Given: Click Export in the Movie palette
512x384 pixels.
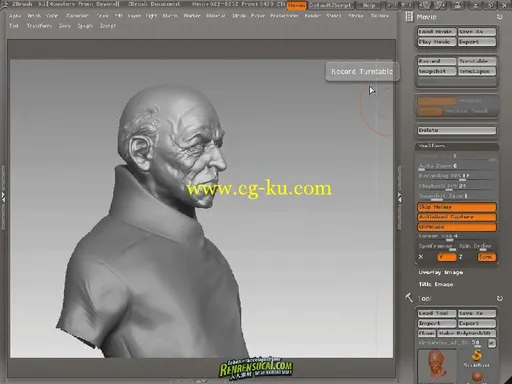Looking at the screenshot, I should point(477,42).
